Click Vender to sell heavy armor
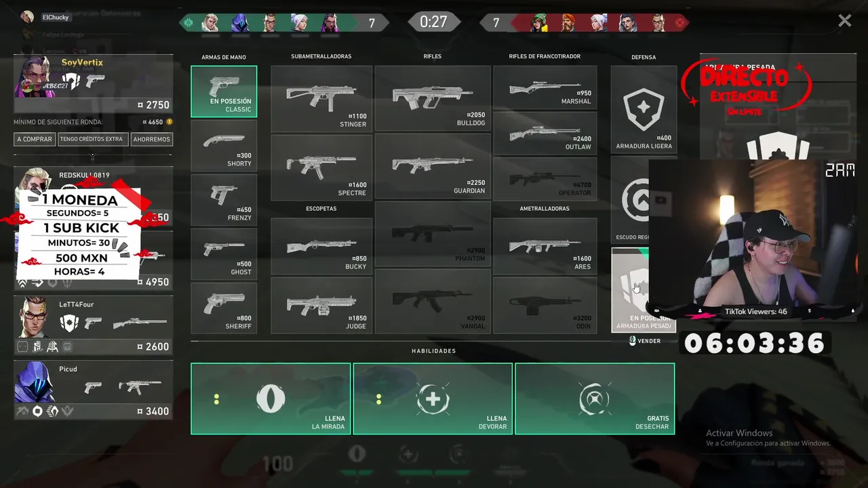868x488 pixels. (644, 341)
